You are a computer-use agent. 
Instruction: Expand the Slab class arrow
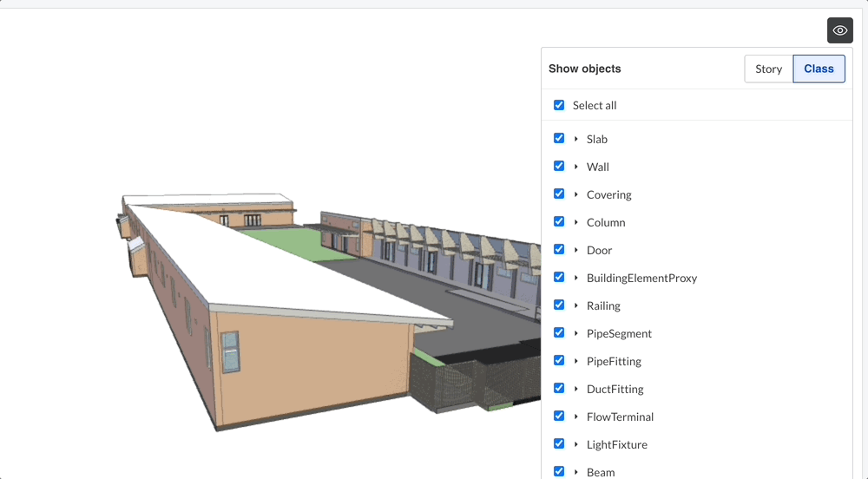coord(575,139)
